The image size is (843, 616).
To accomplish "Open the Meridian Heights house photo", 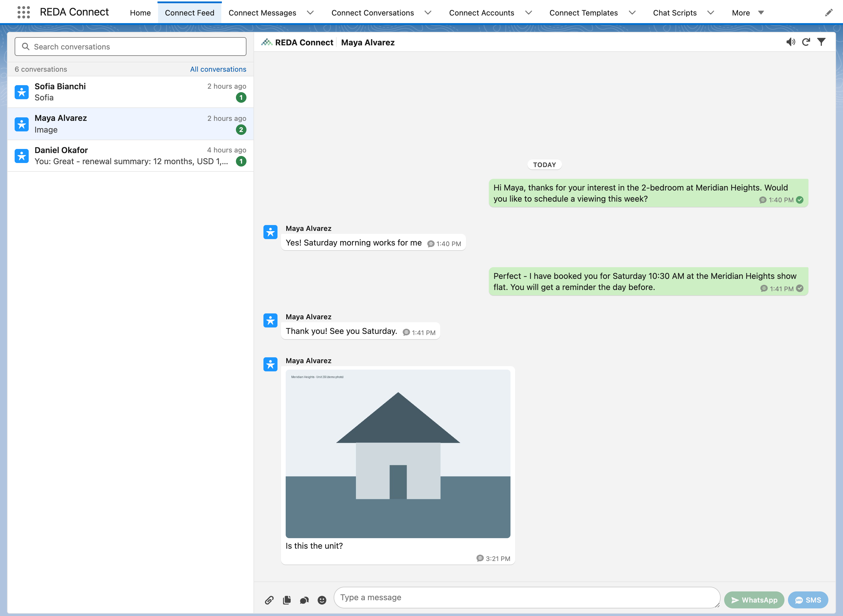I will 398,453.
